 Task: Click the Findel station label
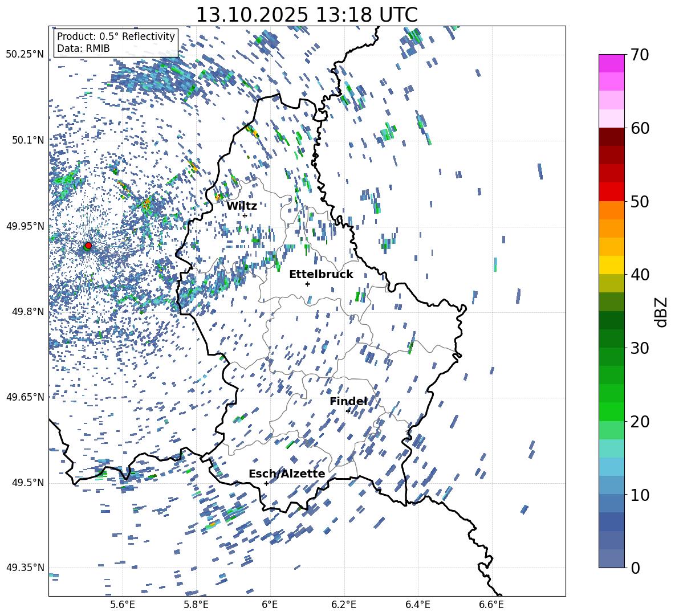click(348, 401)
